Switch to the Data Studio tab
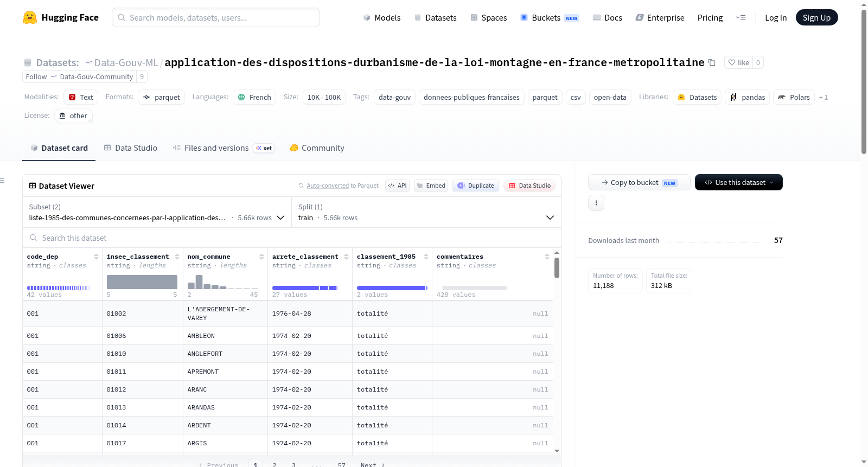 (x=131, y=148)
